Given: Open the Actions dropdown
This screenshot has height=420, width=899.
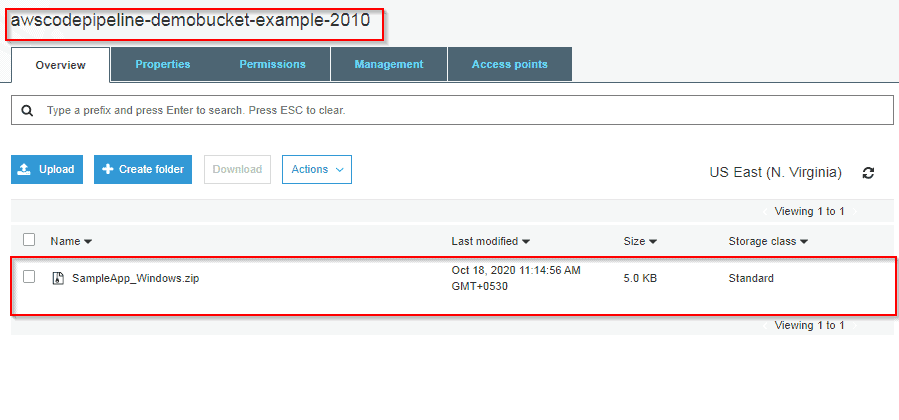Looking at the screenshot, I should coord(316,170).
